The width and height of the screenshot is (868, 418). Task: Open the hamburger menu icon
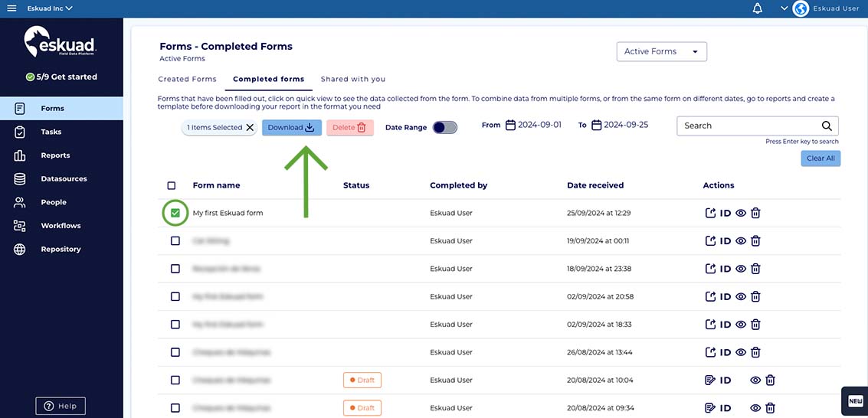pos(11,8)
